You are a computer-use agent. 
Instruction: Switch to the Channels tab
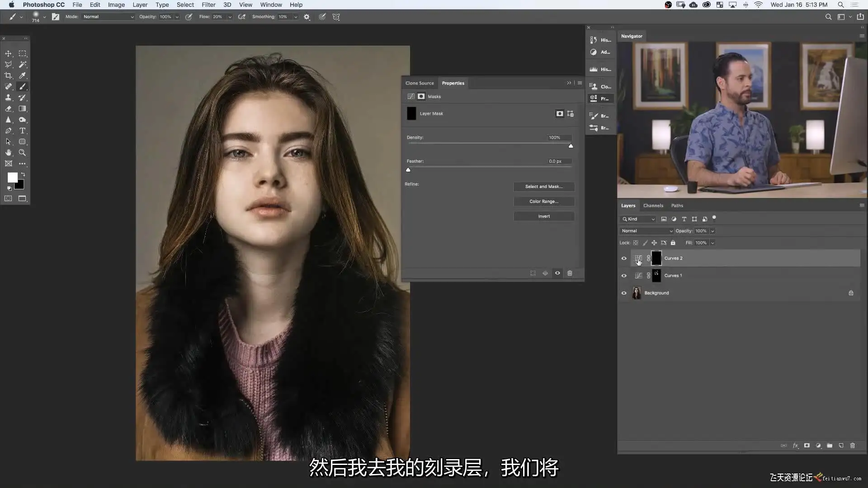tap(653, 206)
